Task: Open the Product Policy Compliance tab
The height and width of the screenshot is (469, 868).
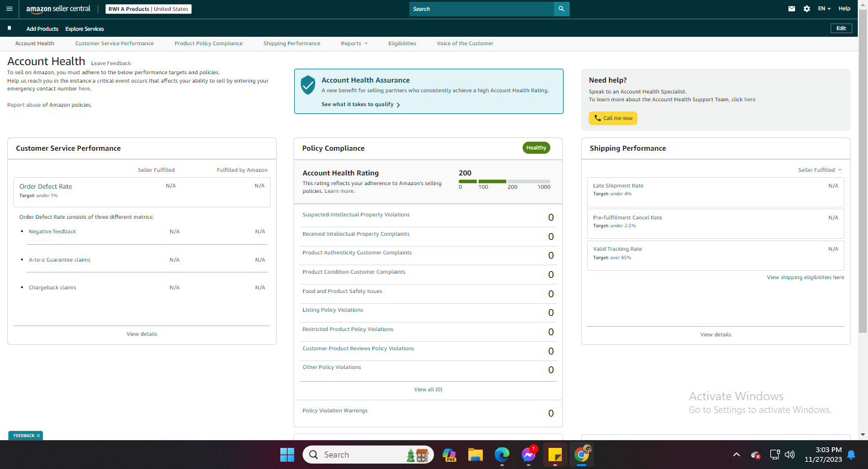Action: tap(209, 43)
